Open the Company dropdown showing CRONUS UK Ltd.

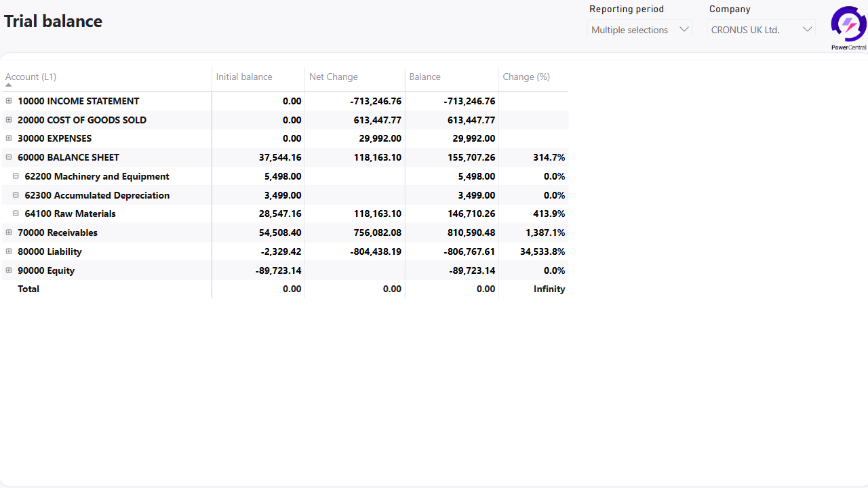(761, 30)
